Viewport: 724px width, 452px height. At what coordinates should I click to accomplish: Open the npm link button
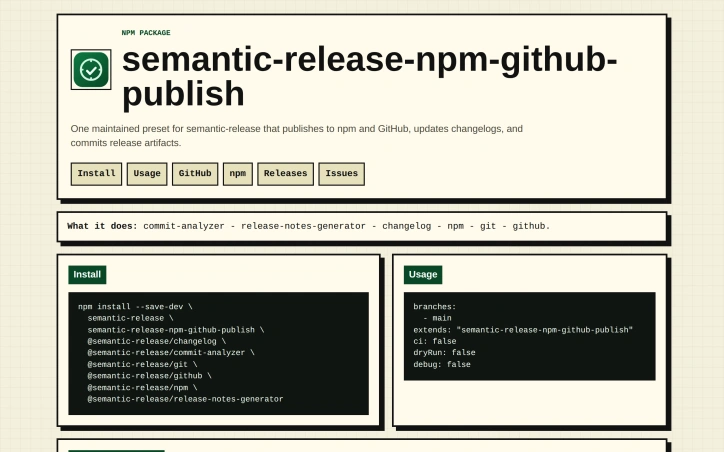pyautogui.click(x=238, y=174)
